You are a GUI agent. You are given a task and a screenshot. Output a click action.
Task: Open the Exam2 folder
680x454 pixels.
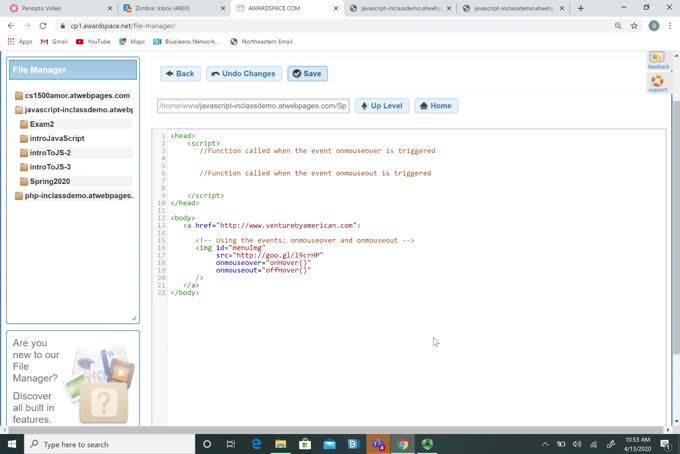[x=42, y=124]
